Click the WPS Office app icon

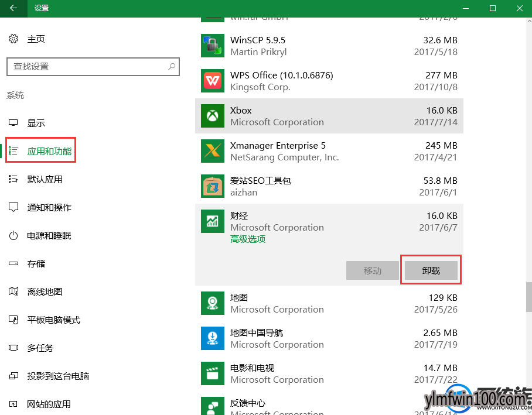pyautogui.click(x=213, y=81)
